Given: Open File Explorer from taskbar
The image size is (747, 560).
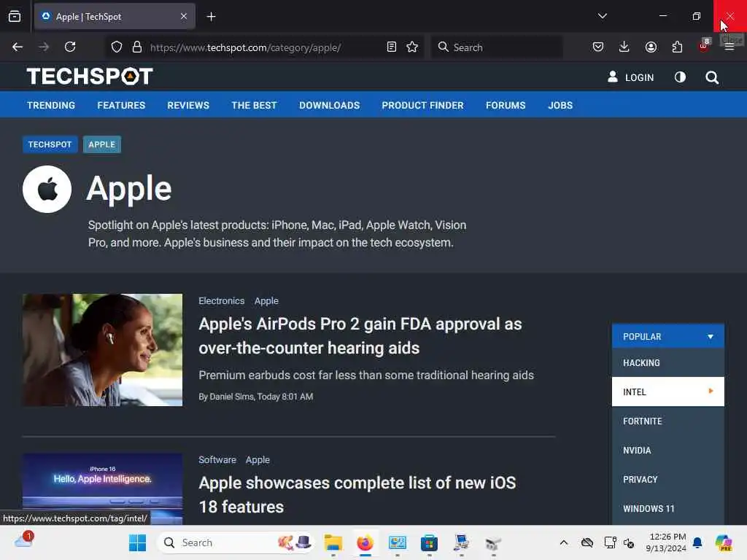Looking at the screenshot, I should (x=333, y=542).
